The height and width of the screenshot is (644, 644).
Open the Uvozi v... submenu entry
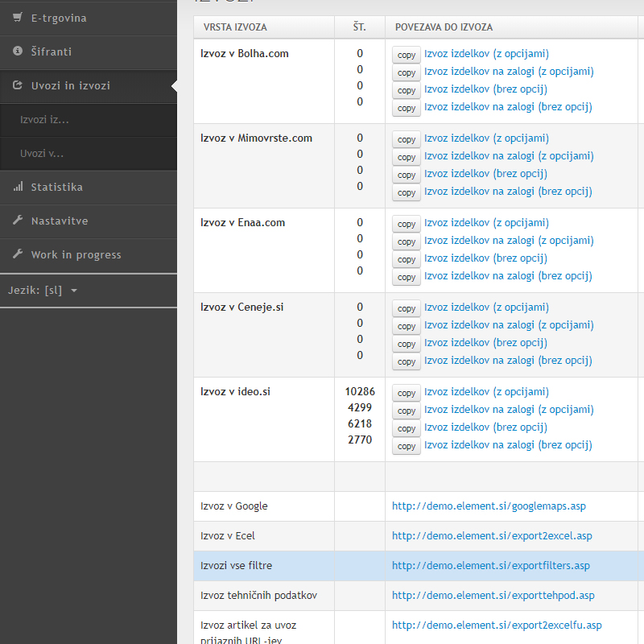point(89,154)
